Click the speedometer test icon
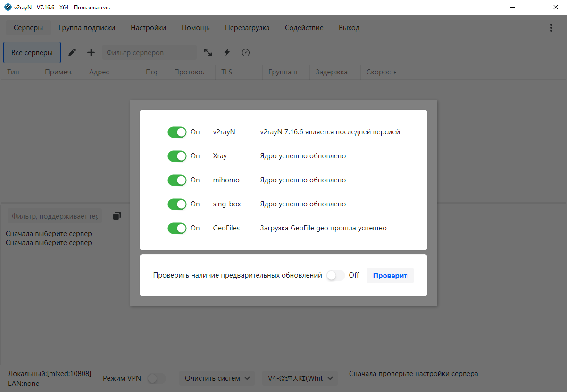Screen dimensions: 567x392 click(245, 52)
